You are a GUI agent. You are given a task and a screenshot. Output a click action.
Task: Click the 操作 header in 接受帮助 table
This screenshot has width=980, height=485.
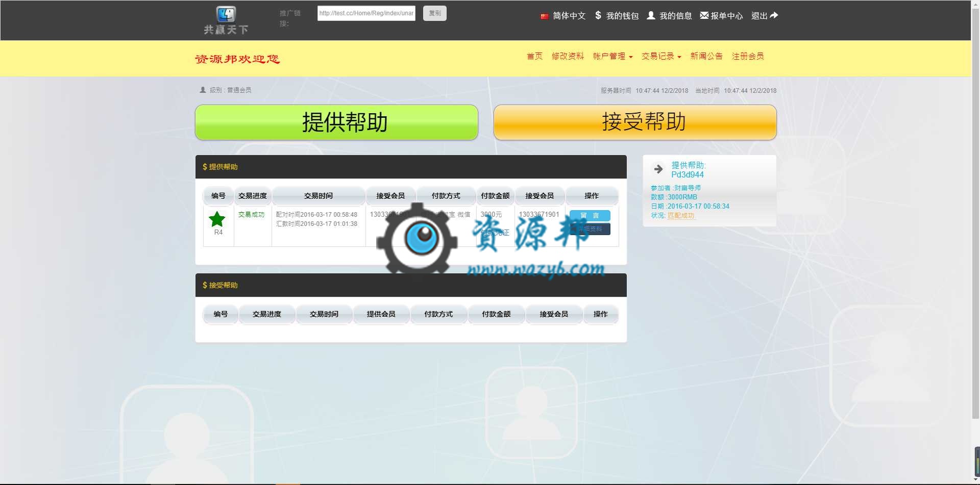click(601, 314)
